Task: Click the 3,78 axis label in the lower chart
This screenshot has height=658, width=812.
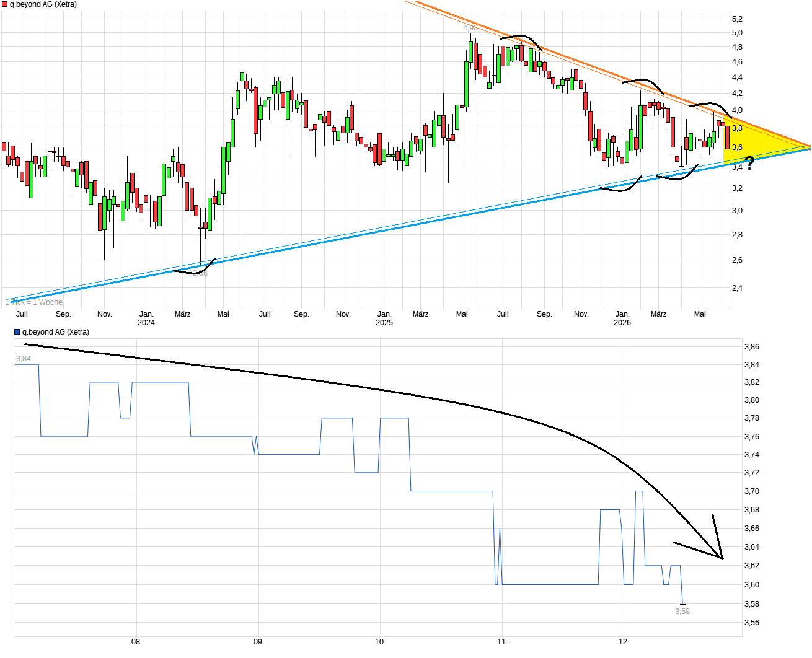Action: 751,418
